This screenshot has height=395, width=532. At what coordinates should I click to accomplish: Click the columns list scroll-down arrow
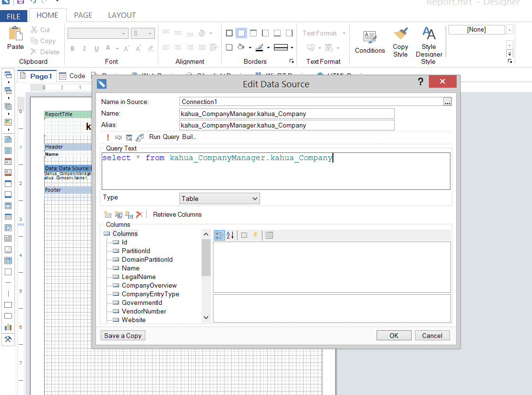(206, 318)
